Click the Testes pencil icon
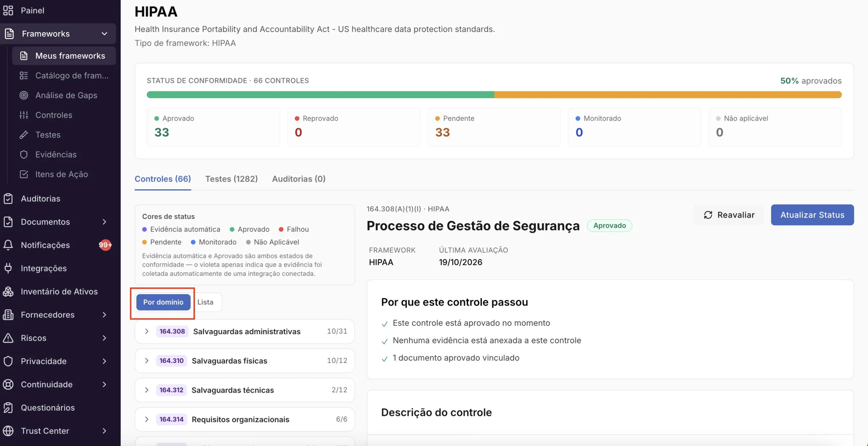Image resolution: width=868 pixels, height=446 pixels. [24, 135]
